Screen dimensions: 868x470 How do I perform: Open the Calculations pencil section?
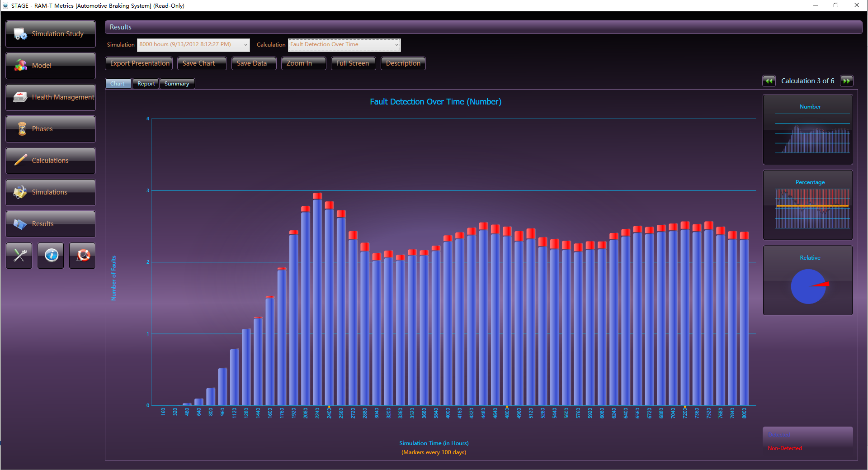click(x=51, y=161)
